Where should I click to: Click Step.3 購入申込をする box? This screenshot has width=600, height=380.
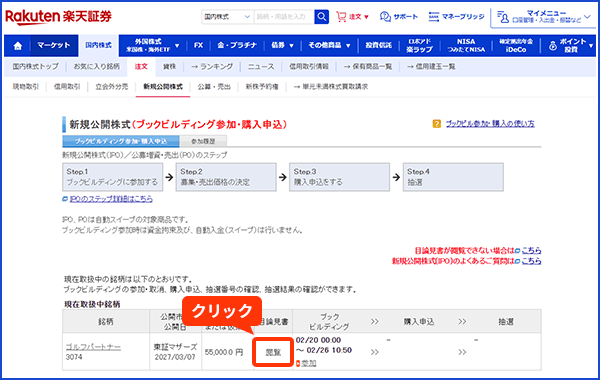(339, 177)
